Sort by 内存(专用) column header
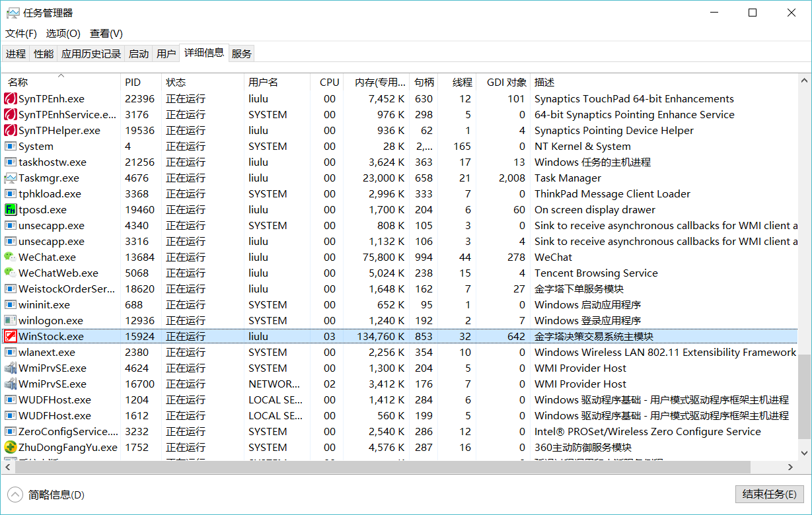812x515 pixels. [x=380, y=83]
